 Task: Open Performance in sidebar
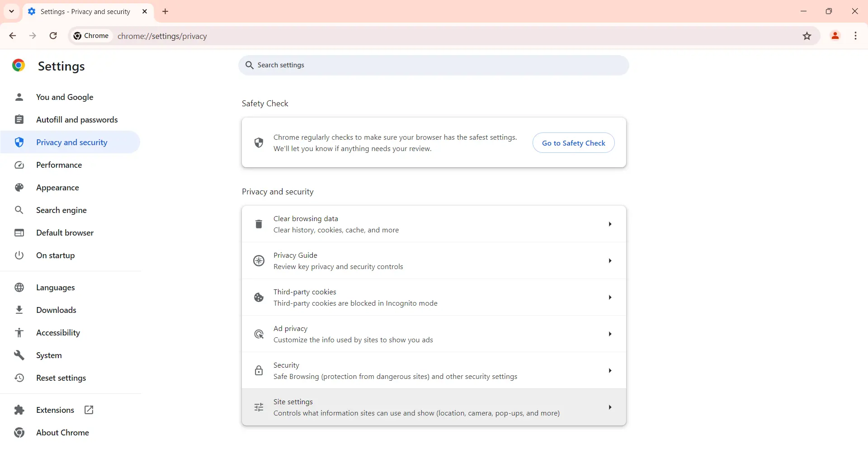click(x=59, y=165)
